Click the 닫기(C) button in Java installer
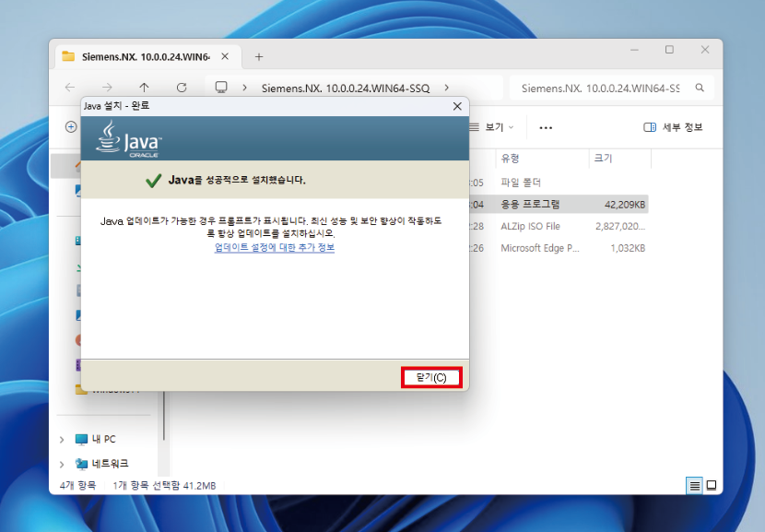 pos(431,377)
